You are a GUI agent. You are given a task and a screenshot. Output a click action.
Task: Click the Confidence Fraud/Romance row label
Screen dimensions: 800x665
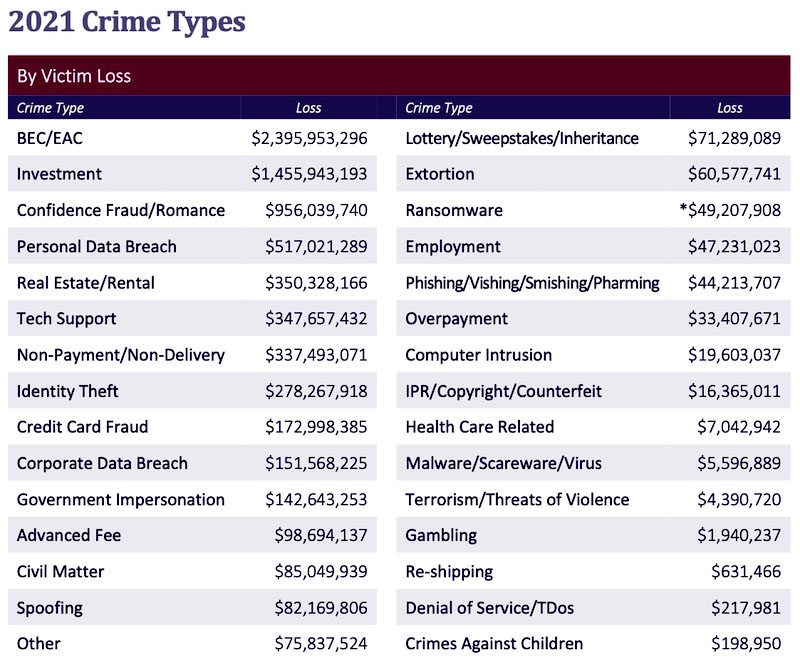[121, 210]
